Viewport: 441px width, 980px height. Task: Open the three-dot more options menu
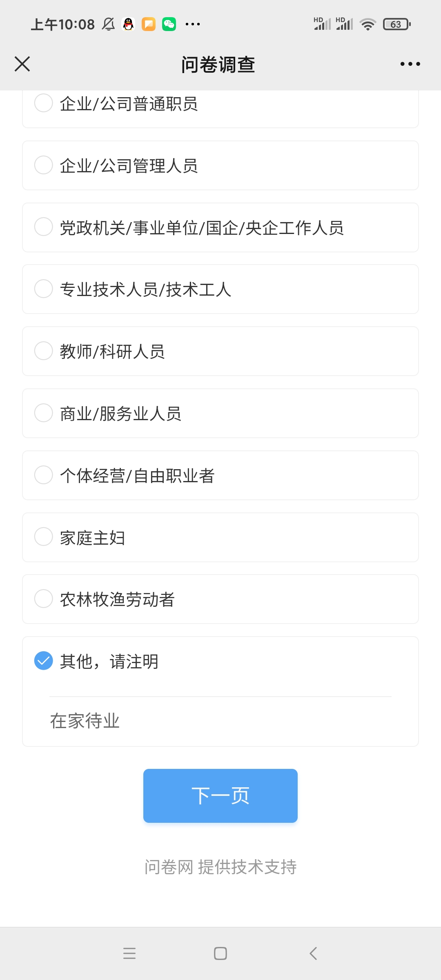coord(410,64)
